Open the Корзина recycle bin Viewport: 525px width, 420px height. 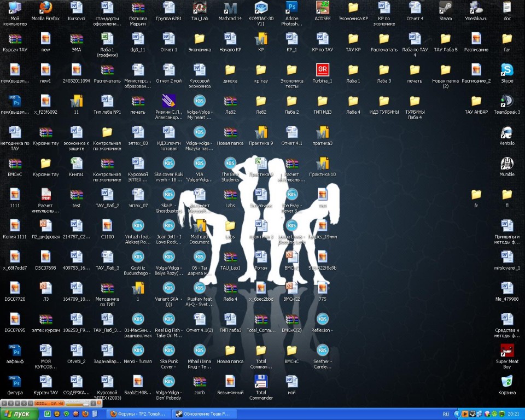click(x=507, y=385)
